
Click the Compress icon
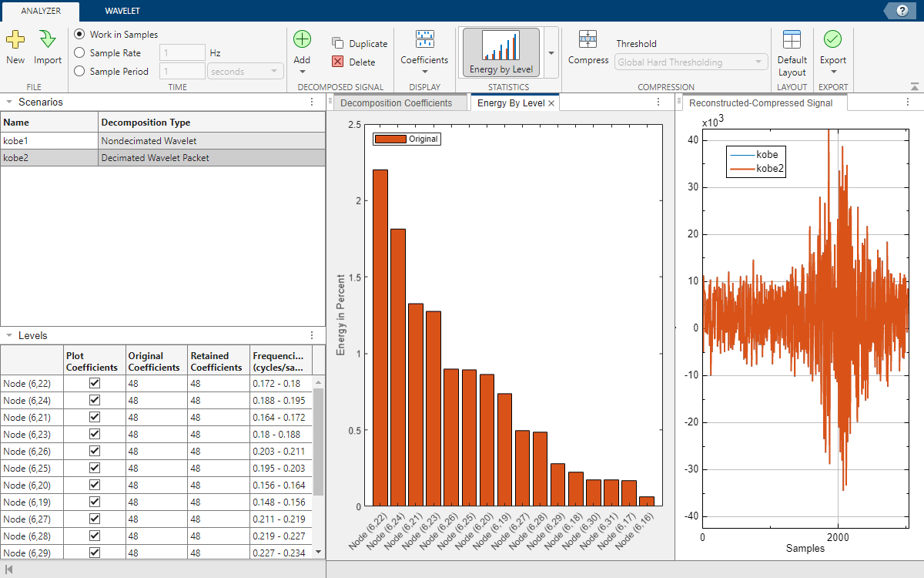(588, 40)
